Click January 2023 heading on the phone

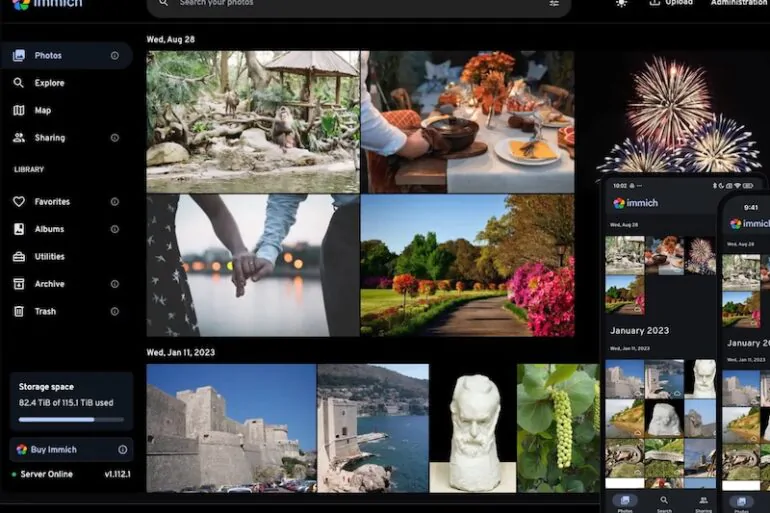tap(639, 331)
